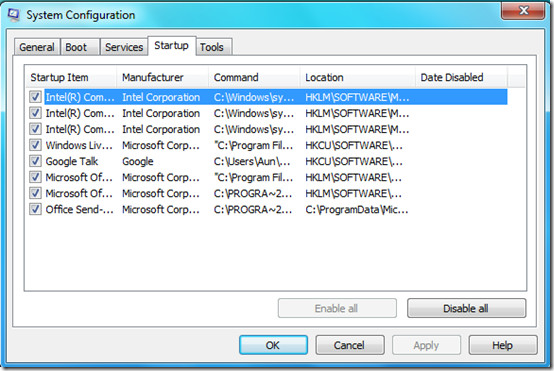This screenshot has width=554, height=371.
Task: Select the Startup tab
Action: pyautogui.click(x=171, y=46)
